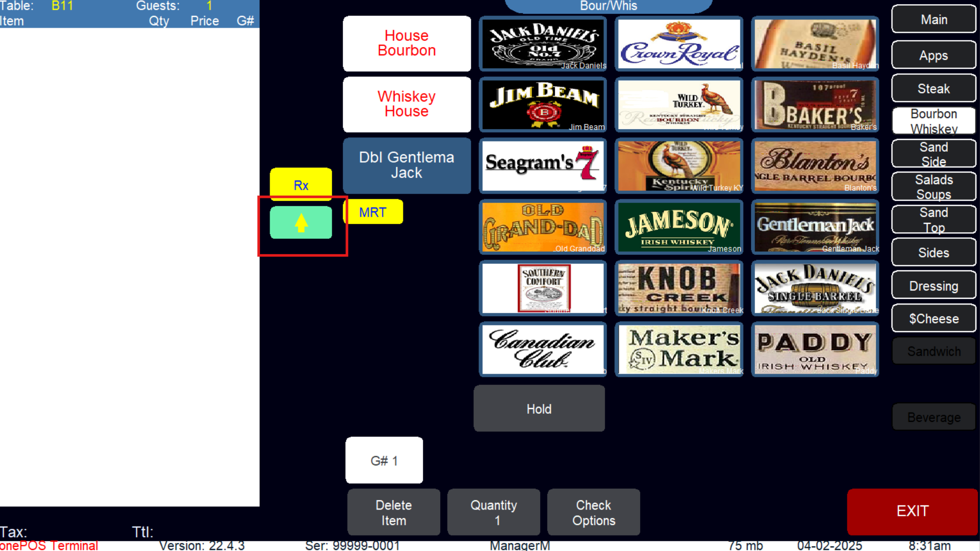Select the Canadian Club tile

(x=543, y=349)
